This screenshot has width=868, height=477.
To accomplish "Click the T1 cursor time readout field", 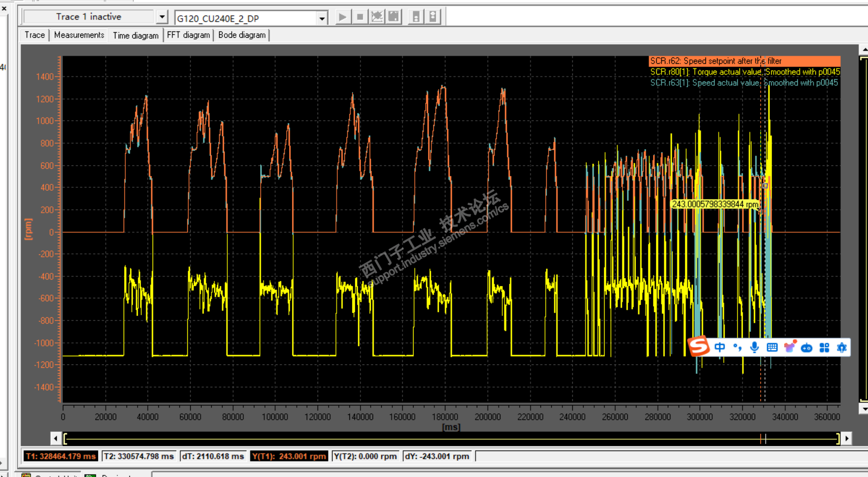I will 61,456.
